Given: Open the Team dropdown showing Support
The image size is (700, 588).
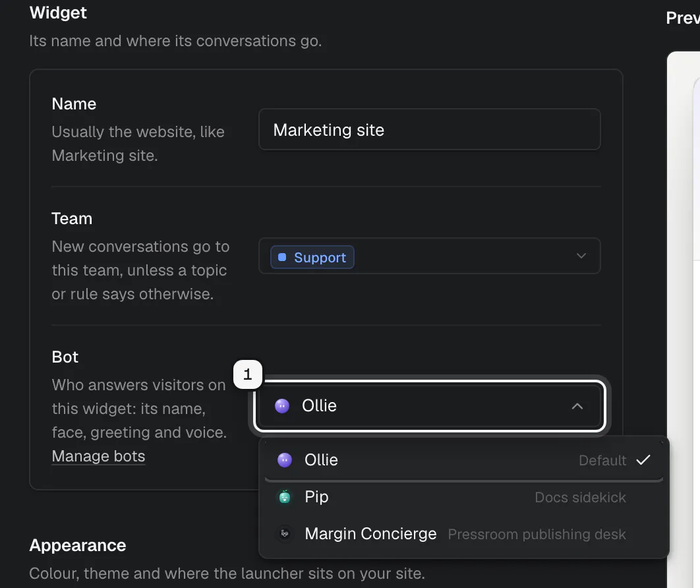Looking at the screenshot, I should (430, 256).
